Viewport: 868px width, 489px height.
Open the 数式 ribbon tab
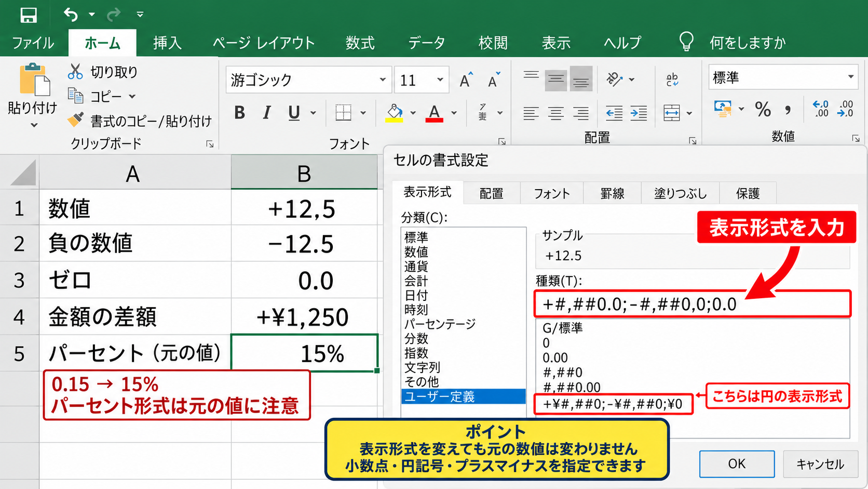point(360,43)
